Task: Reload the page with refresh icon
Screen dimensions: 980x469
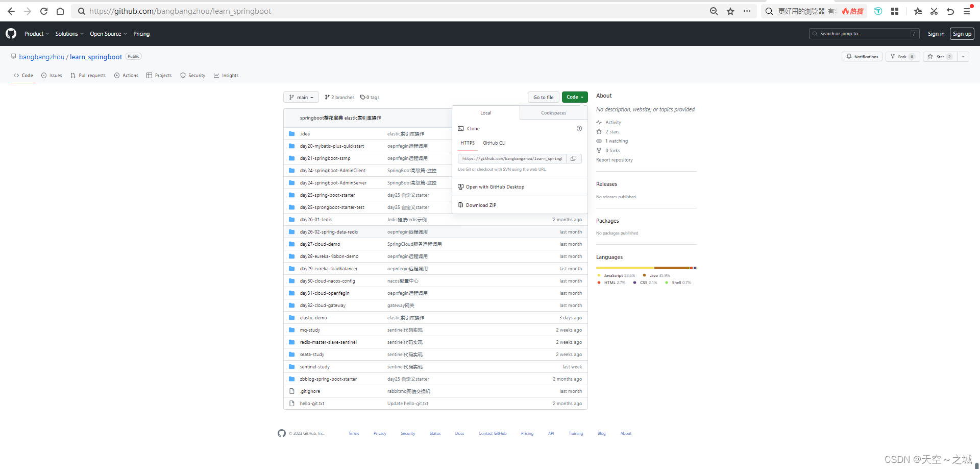Action: coord(44,11)
